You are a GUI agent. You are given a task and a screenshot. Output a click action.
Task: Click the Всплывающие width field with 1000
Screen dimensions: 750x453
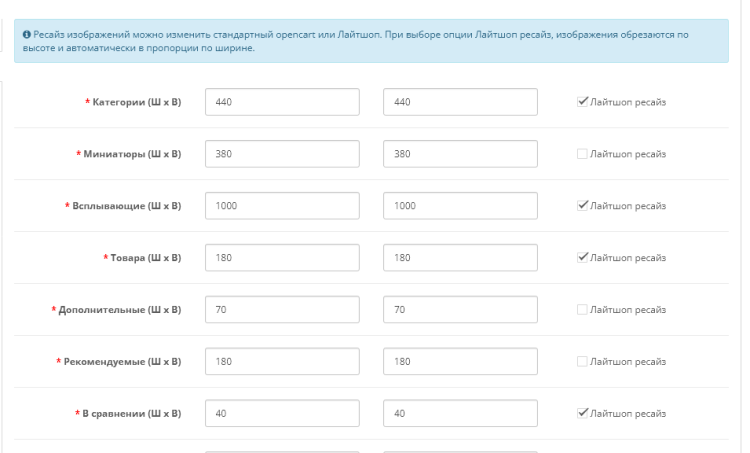(x=282, y=206)
